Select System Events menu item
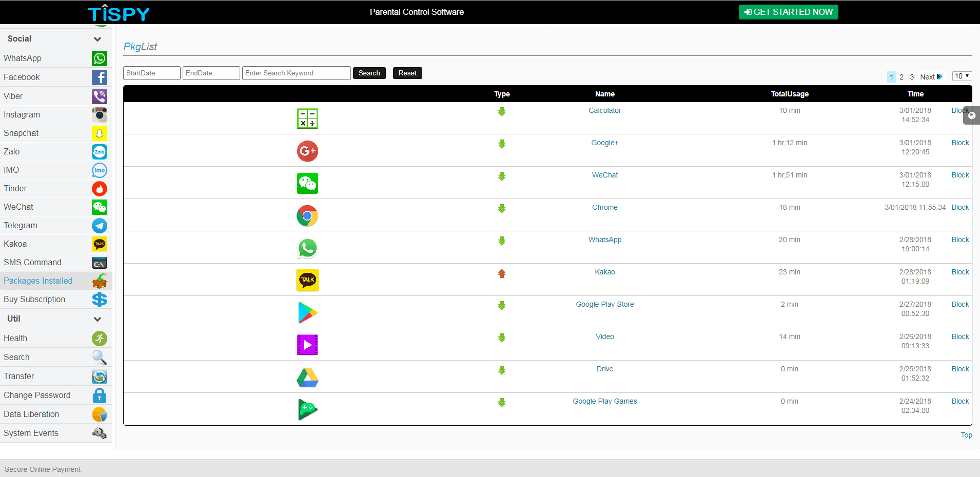The image size is (980, 477). 56,433
